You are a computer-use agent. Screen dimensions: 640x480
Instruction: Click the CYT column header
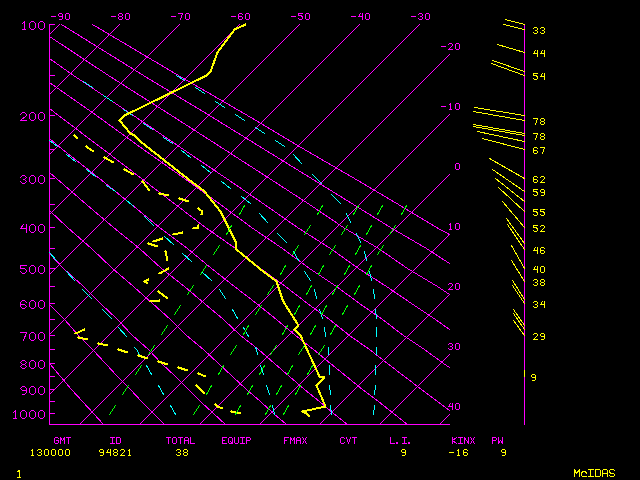tap(348, 440)
